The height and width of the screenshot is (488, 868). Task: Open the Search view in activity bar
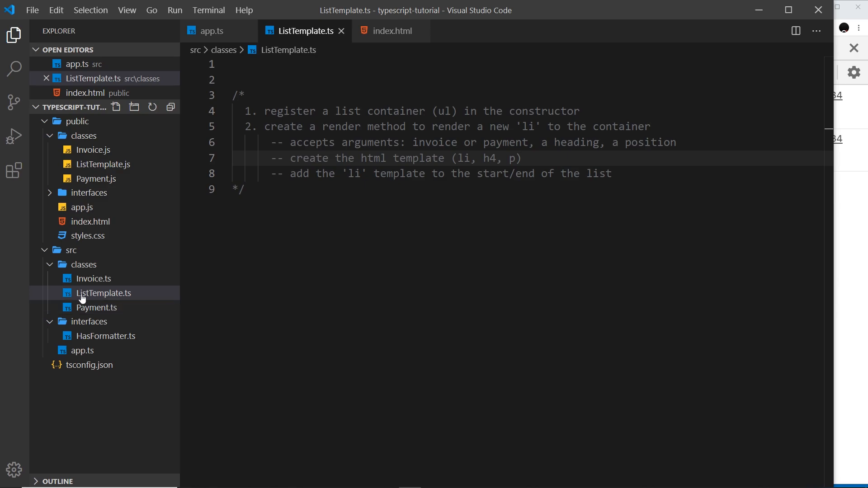click(x=14, y=69)
